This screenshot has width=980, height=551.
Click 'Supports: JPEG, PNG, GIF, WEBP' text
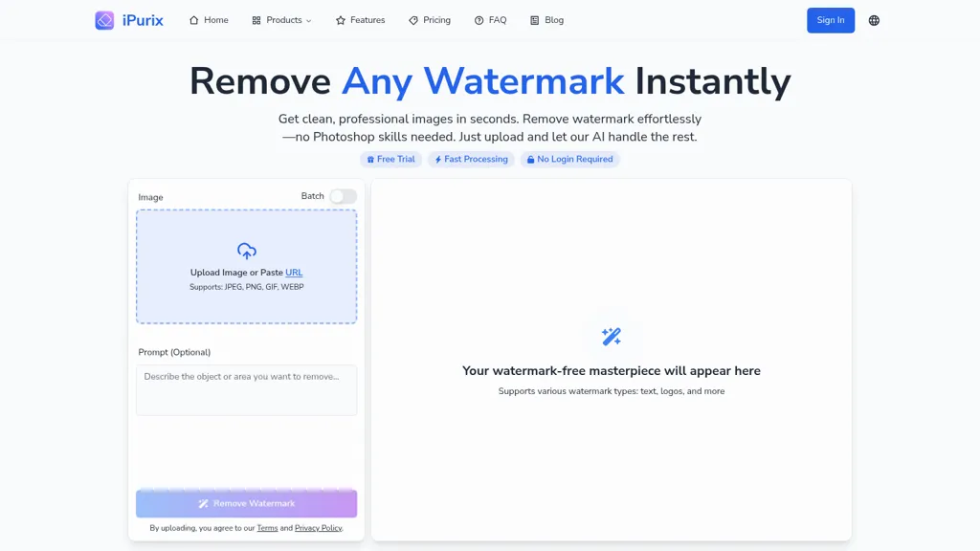click(247, 287)
